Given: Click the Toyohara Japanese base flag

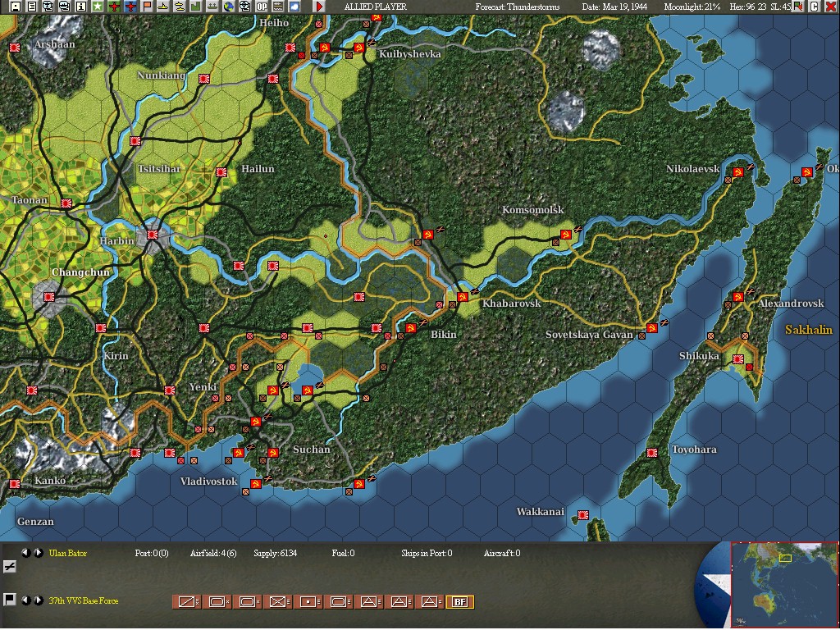Looking at the screenshot, I should pyautogui.click(x=652, y=453).
